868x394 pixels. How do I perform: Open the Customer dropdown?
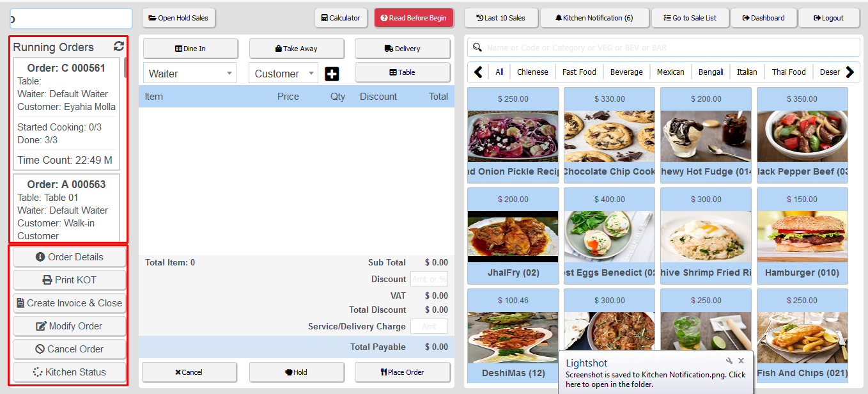(283, 74)
